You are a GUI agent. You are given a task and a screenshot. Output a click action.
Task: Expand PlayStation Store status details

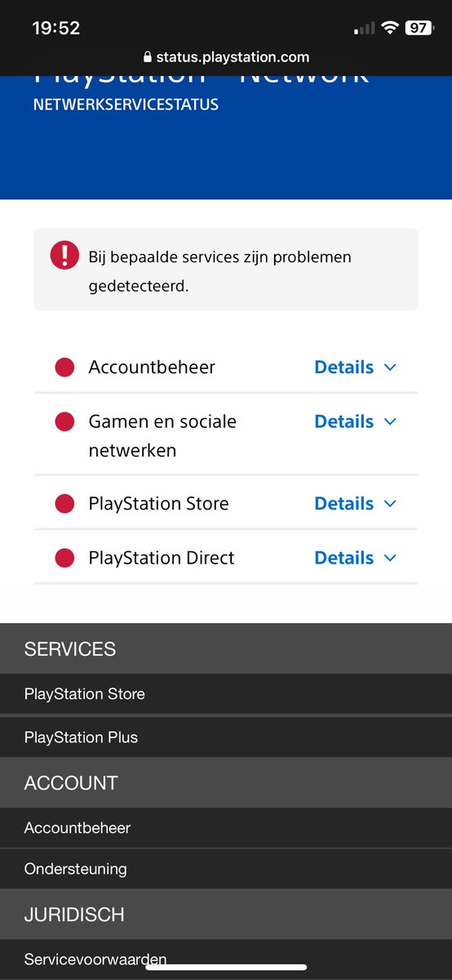pyautogui.click(x=356, y=504)
